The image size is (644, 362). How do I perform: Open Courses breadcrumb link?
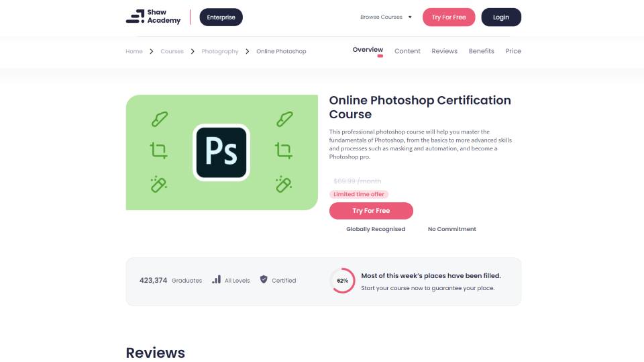[x=172, y=52]
